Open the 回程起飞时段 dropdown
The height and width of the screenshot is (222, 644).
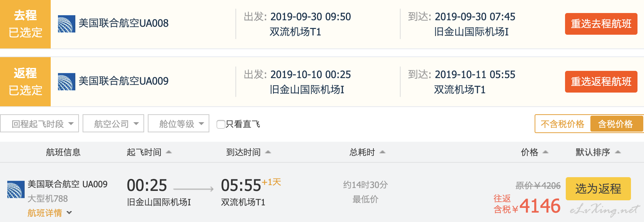(x=39, y=124)
